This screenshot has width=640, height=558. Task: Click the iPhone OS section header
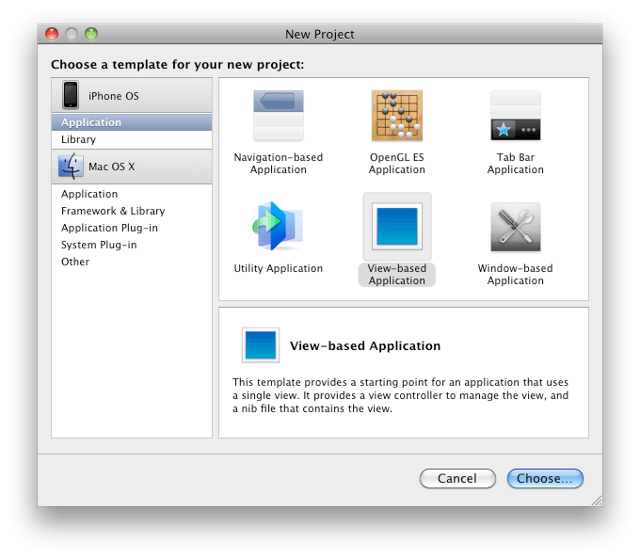(132, 96)
